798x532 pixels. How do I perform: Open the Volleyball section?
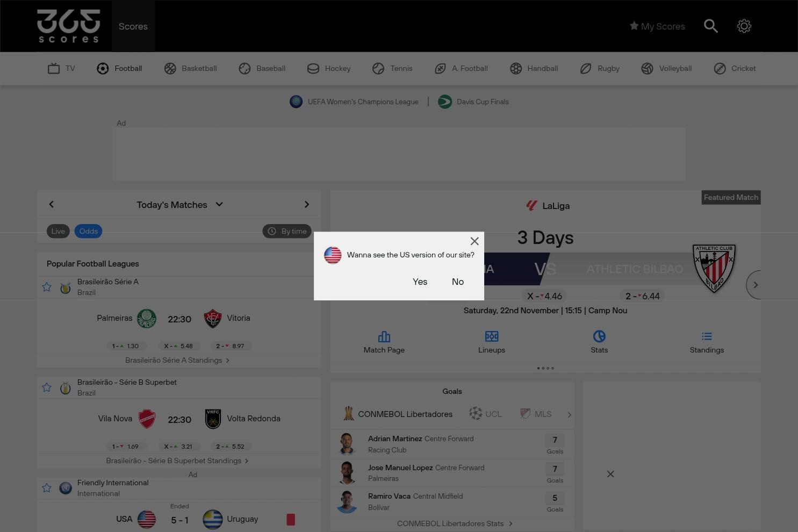click(666, 68)
